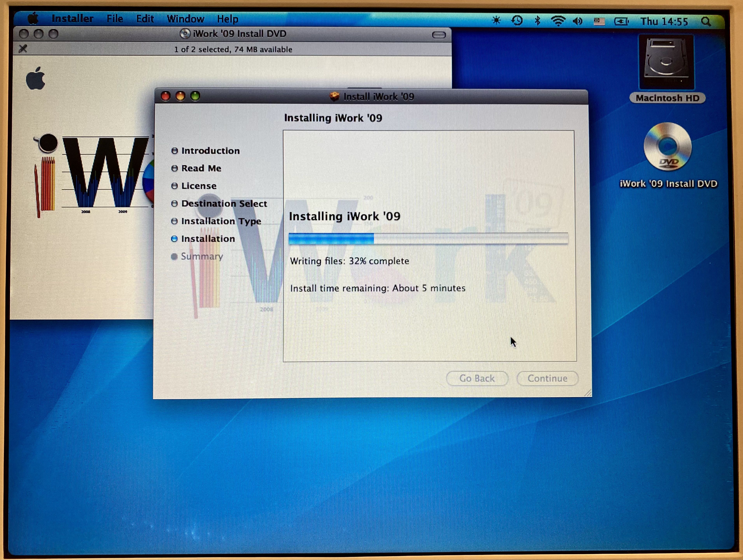Open the Help menu
This screenshot has width=743, height=560.
227,19
